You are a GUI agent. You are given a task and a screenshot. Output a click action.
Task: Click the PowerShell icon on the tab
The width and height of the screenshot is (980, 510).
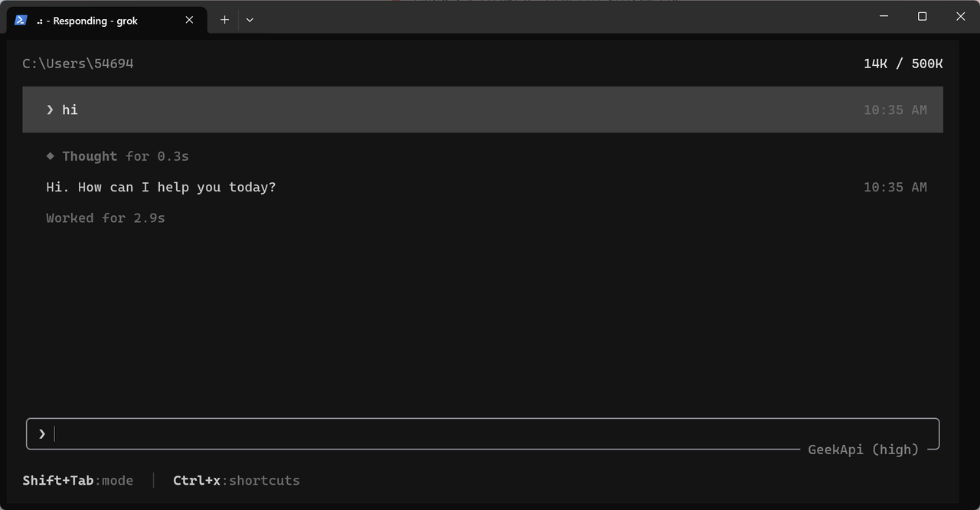[x=21, y=20]
